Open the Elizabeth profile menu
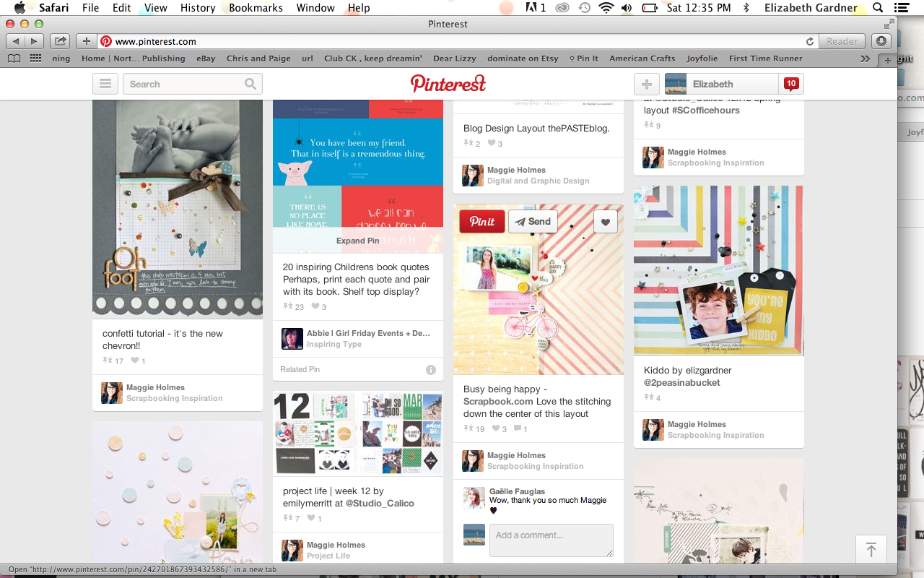Image resolution: width=924 pixels, height=578 pixels. point(720,84)
